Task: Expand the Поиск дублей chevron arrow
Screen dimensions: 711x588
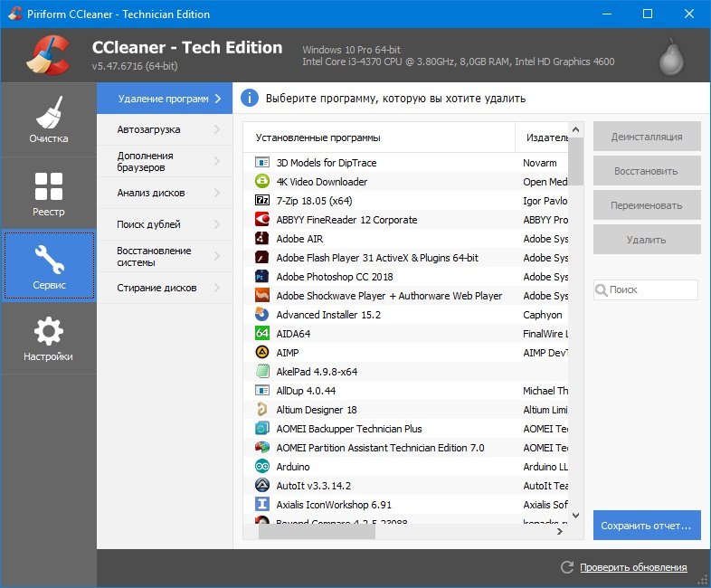Action: point(217,224)
